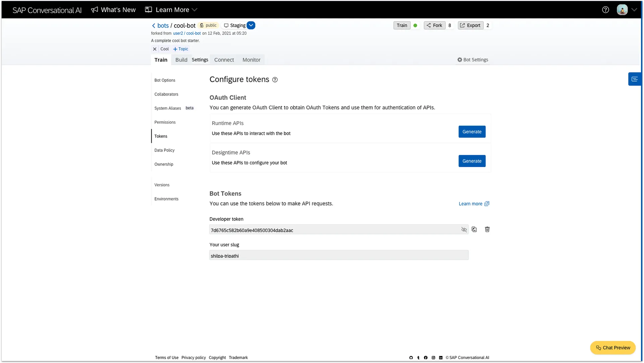Open Permissions settings
The width and height of the screenshot is (644, 363).
click(x=165, y=122)
